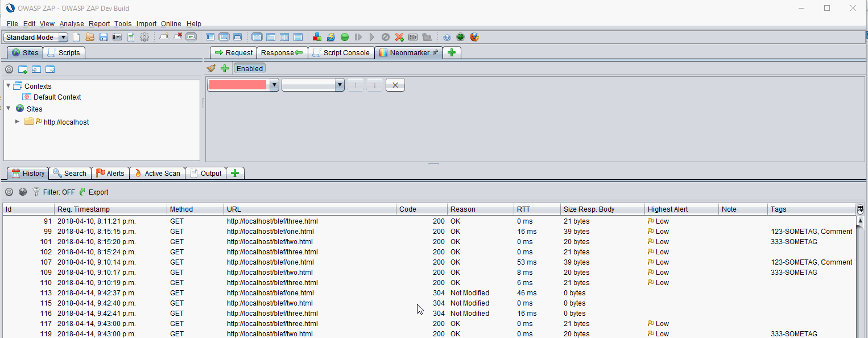The height and width of the screenshot is (338, 868).
Task: Click the History filter funnel icon
Action: coord(36,192)
